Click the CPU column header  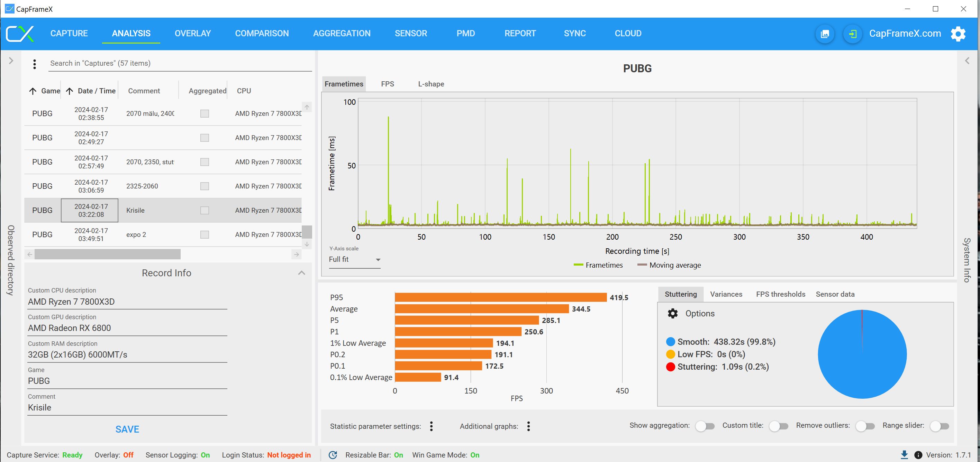coord(244,91)
